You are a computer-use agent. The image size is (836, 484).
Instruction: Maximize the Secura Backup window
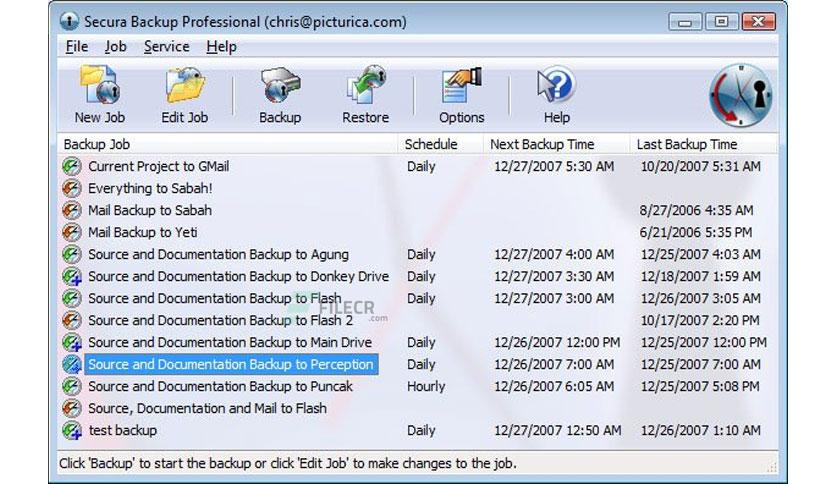721,21
